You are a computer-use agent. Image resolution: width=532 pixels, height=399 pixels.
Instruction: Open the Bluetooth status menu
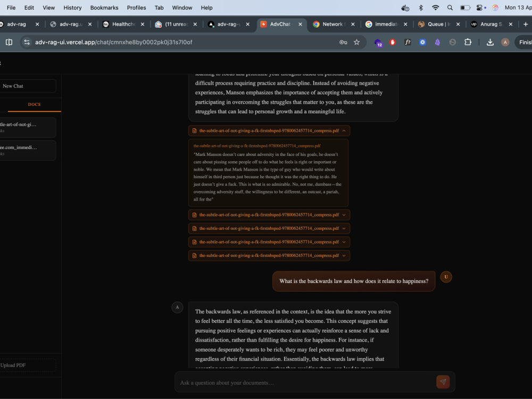point(421,7)
